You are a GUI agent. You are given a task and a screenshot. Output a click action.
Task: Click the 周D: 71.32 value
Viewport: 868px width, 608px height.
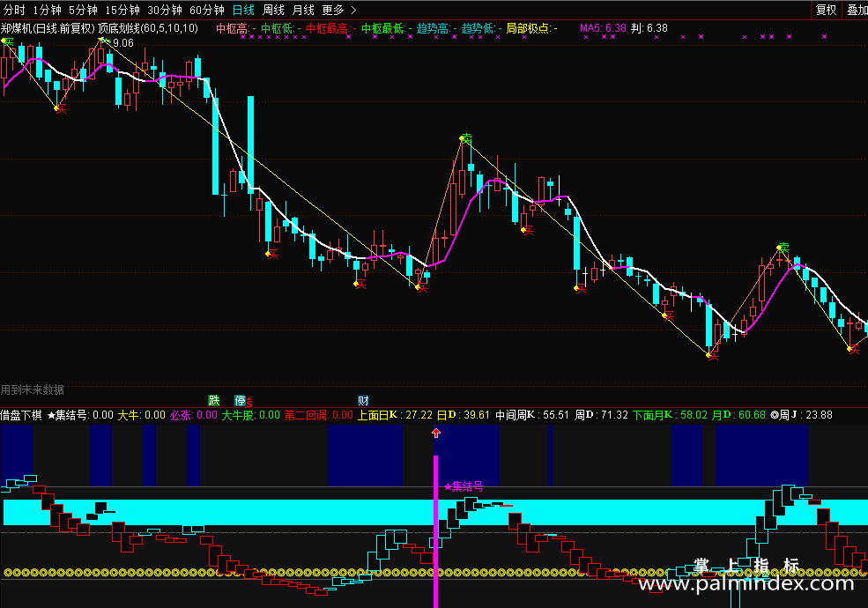click(601, 415)
